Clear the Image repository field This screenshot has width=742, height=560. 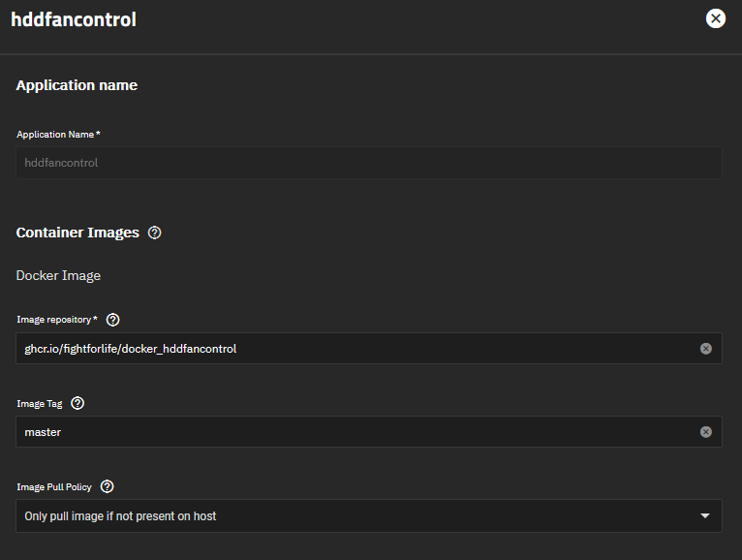[x=706, y=349]
